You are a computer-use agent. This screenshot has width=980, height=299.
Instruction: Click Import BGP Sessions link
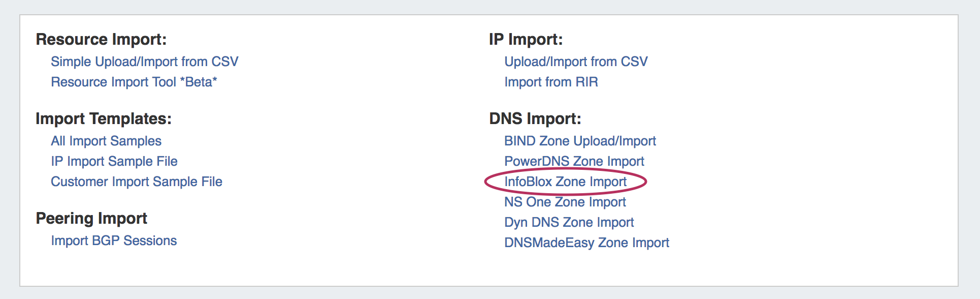click(114, 241)
